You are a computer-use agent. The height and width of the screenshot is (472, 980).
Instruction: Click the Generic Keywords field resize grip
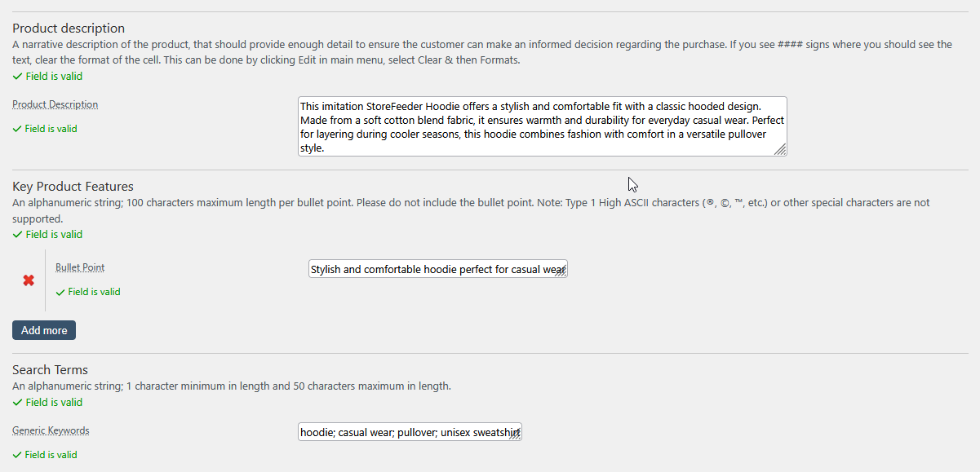pyautogui.click(x=516, y=435)
